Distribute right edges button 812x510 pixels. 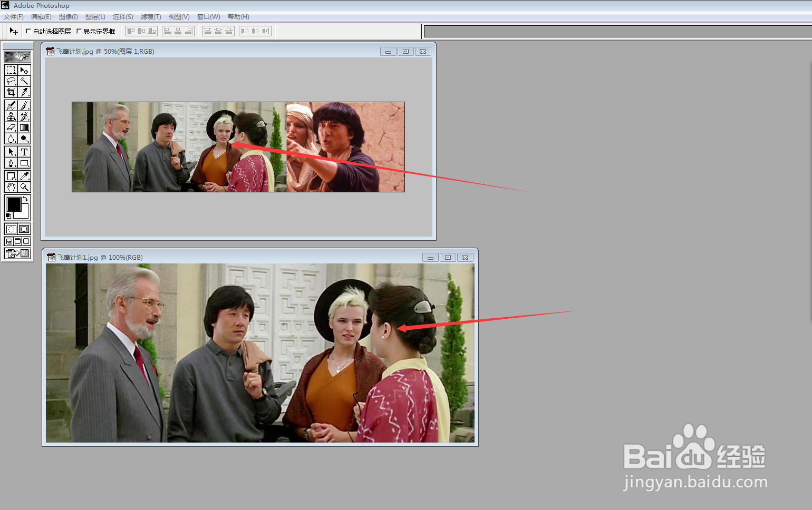(x=266, y=31)
